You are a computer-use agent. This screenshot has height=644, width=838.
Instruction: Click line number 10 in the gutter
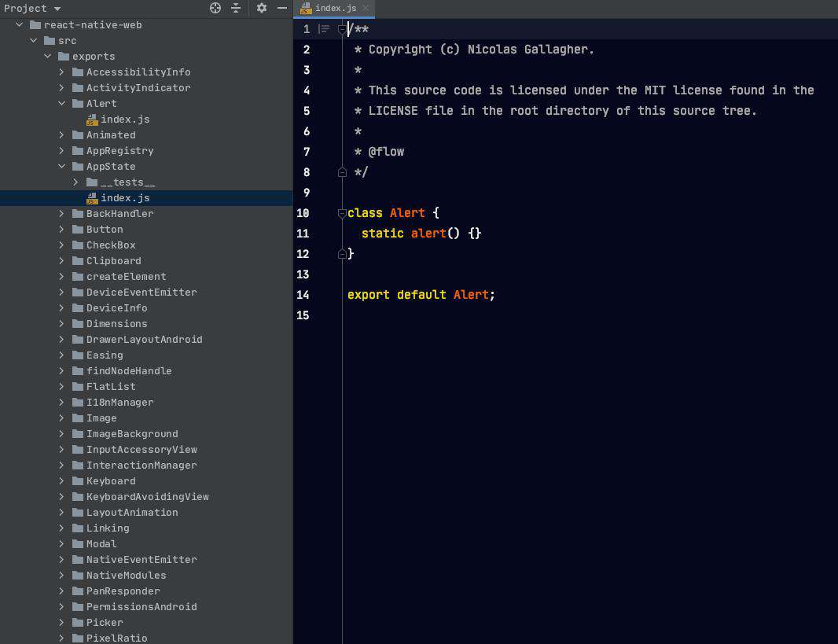tap(303, 213)
